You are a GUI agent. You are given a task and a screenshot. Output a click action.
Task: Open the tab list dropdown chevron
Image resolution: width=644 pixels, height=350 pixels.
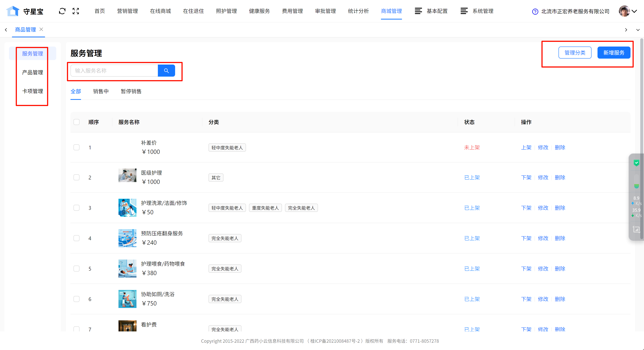coord(638,30)
